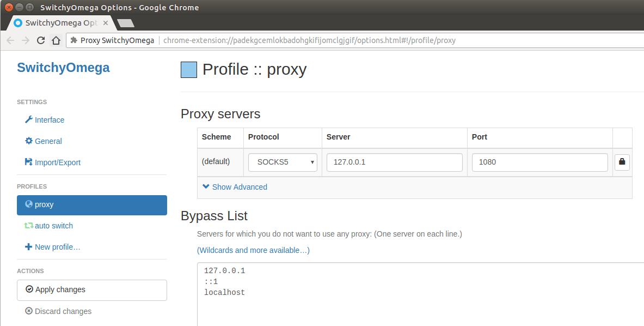This screenshot has height=326, width=644.
Task: Click the browser home icon
Action: tap(56, 40)
